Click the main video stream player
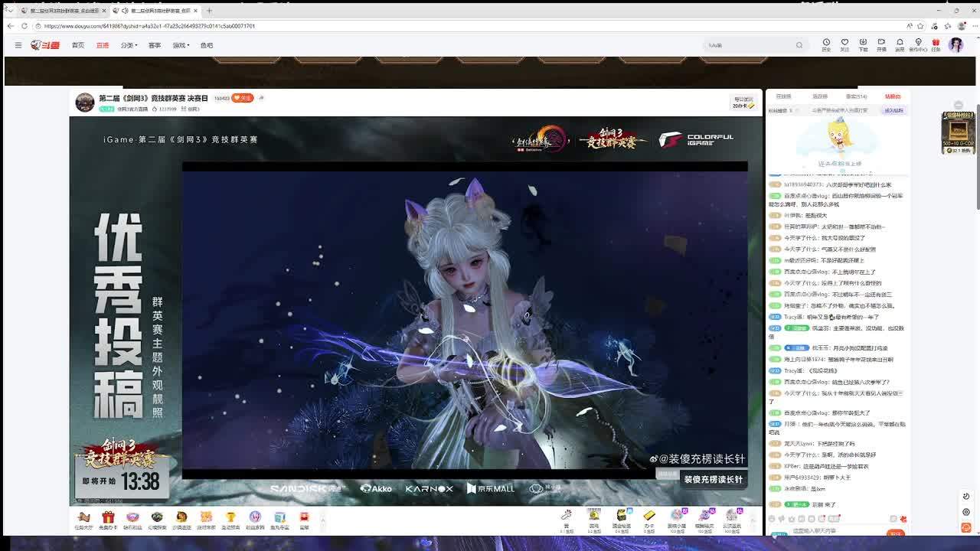This screenshot has width=980, height=551. click(x=416, y=311)
